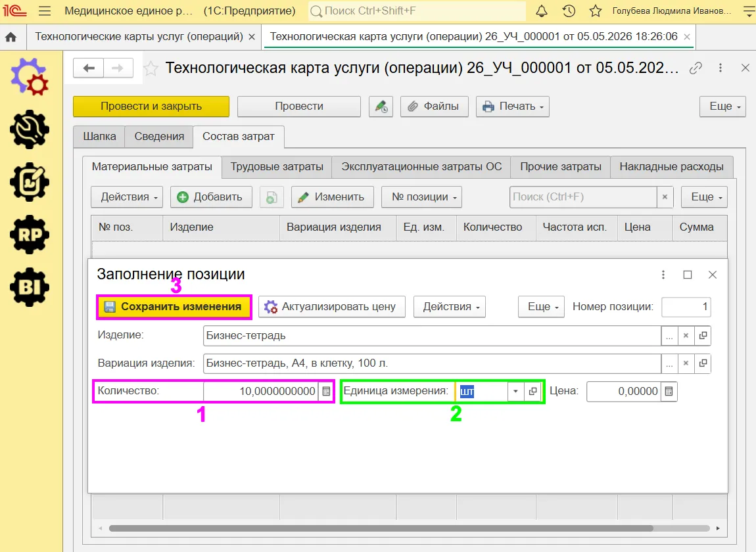The width and height of the screenshot is (756, 552).
Task: Open Еще menu next to Печать toolbar
Action: 722,106
